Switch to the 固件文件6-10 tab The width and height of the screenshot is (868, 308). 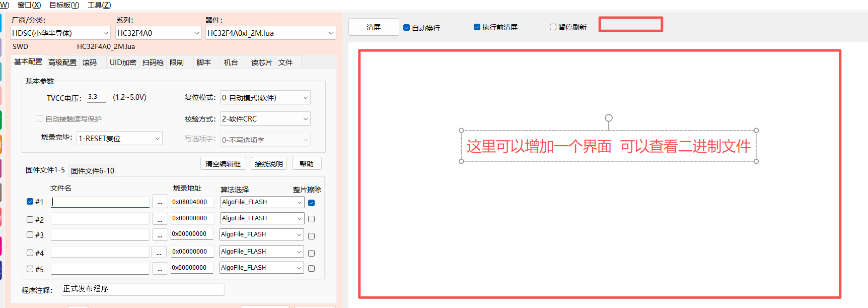(x=93, y=171)
